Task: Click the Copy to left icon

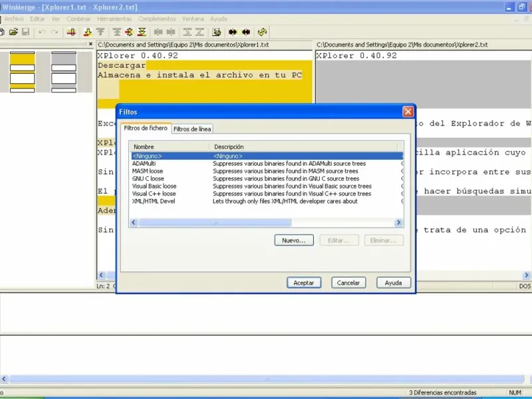Action: (171, 32)
